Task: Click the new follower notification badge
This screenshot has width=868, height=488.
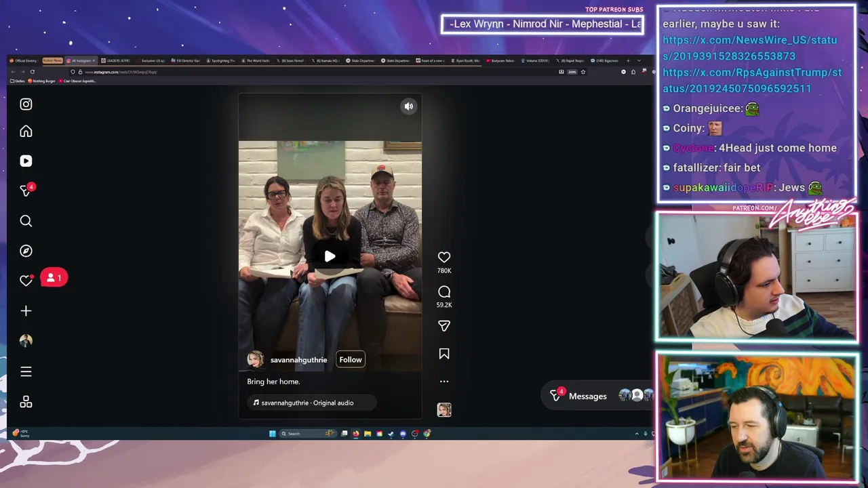Action: click(54, 278)
